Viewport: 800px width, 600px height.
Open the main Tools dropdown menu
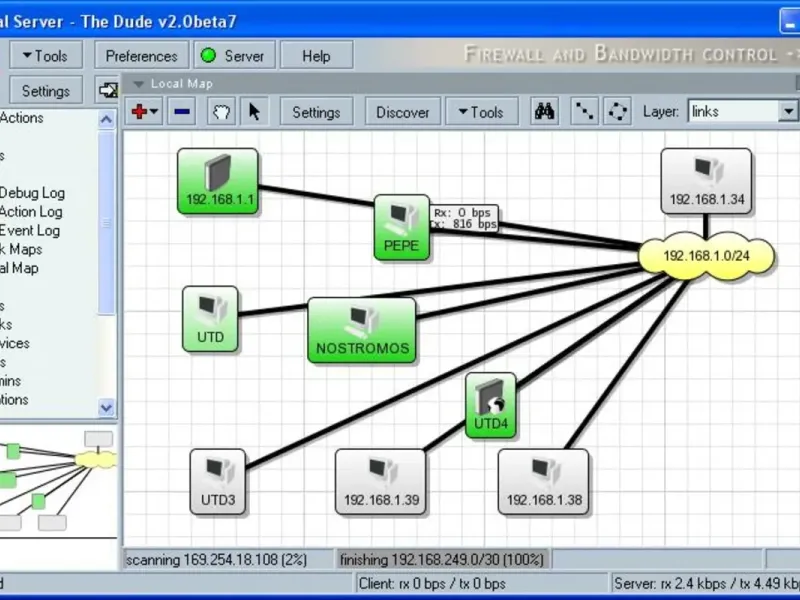pyautogui.click(x=46, y=56)
